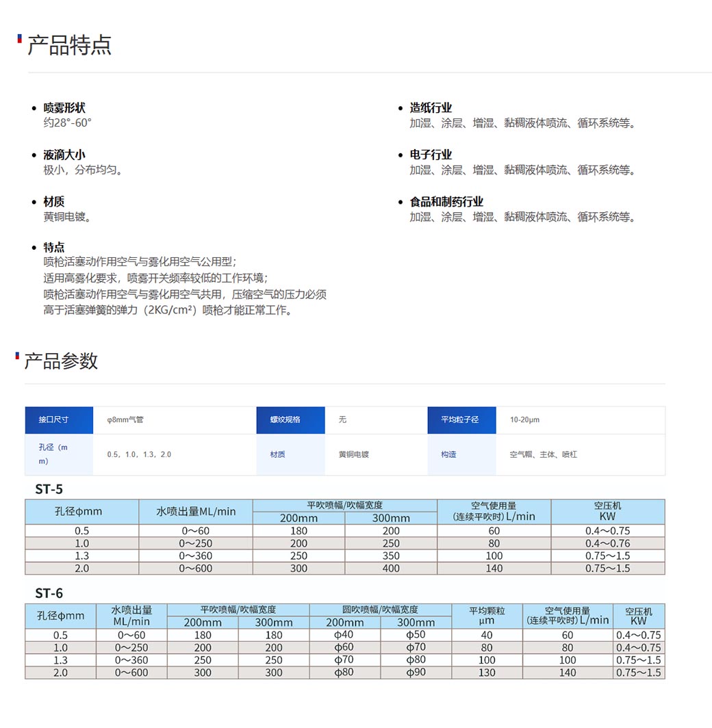This screenshot has height=728, width=712.
Task: Click the 产品特点 section heading
Action: [x=69, y=45]
